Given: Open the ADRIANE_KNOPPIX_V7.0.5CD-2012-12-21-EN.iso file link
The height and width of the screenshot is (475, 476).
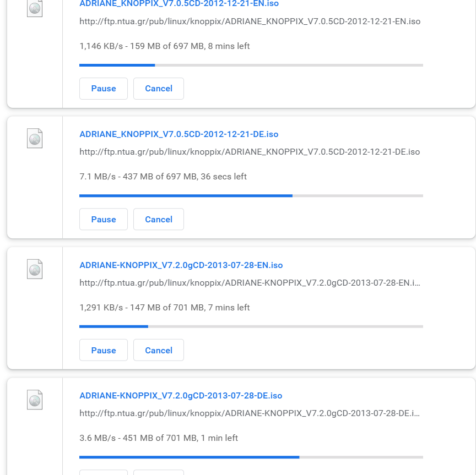Looking at the screenshot, I should point(179,4).
